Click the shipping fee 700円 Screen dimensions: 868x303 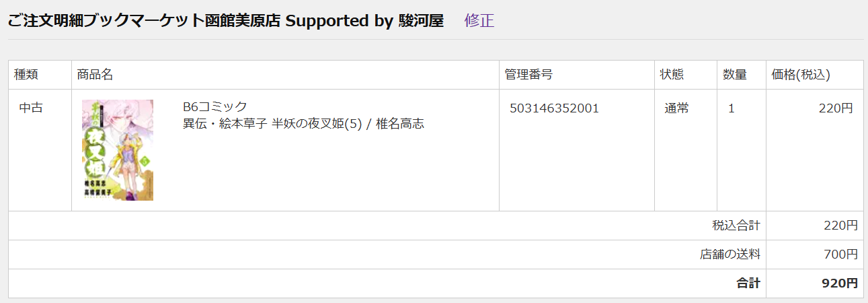[x=840, y=255]
